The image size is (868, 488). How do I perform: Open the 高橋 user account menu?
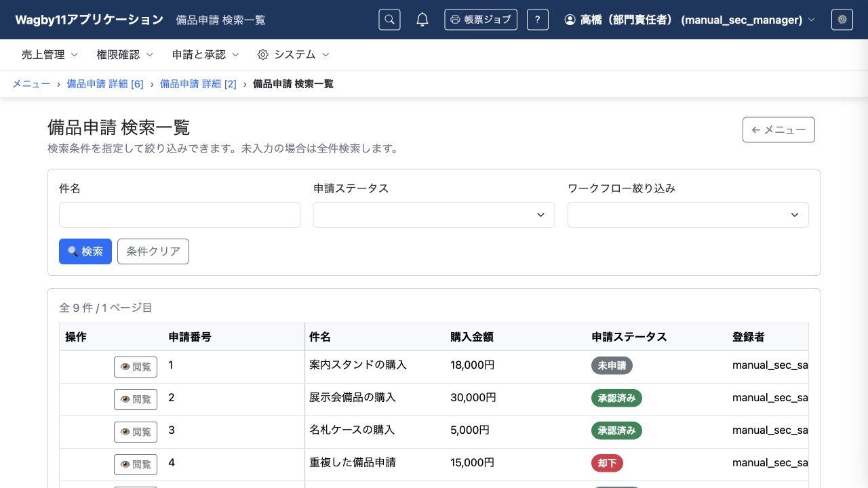click(x=690, y=20)
